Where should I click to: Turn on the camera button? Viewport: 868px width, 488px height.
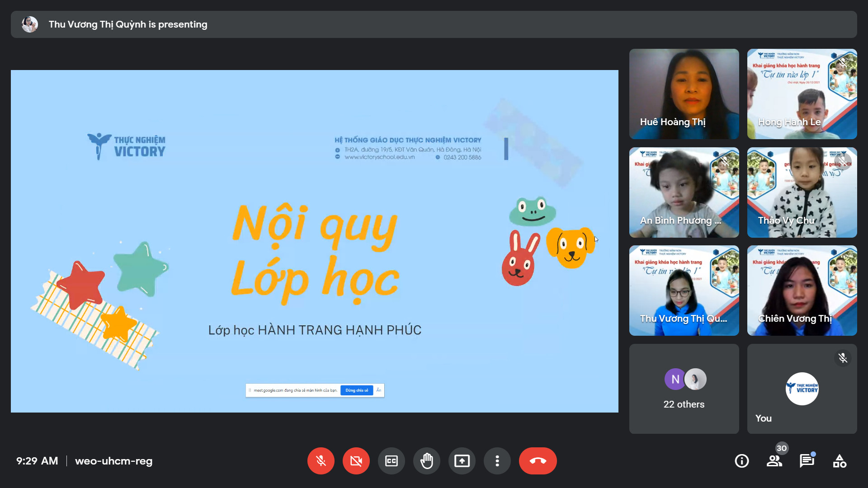click(356, 461)
